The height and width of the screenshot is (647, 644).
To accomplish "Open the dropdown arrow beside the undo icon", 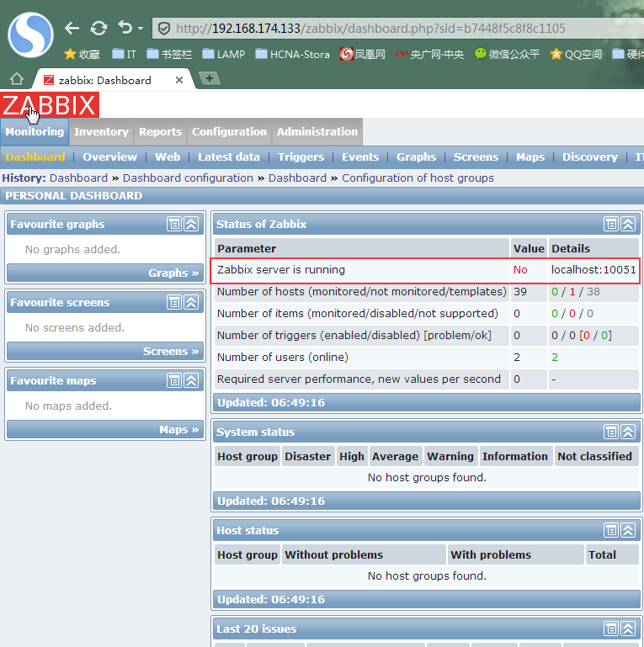I will point(141,29).
